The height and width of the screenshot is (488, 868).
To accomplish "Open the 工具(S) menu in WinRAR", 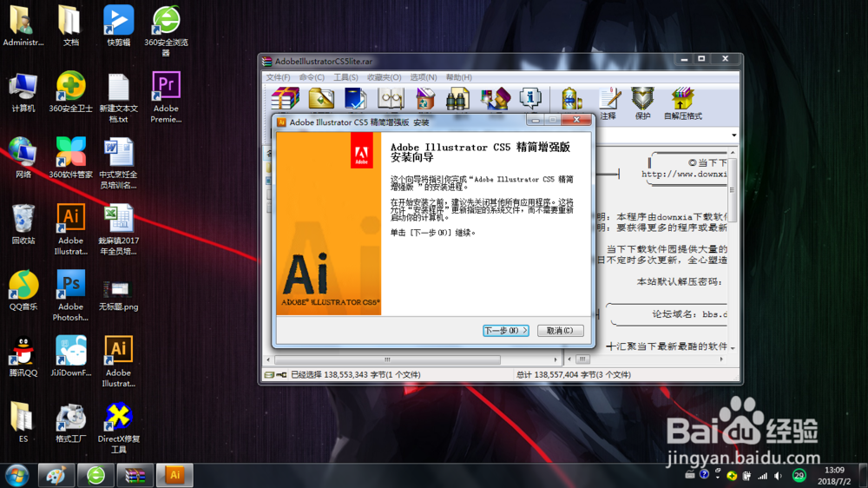I will (345, 77).
